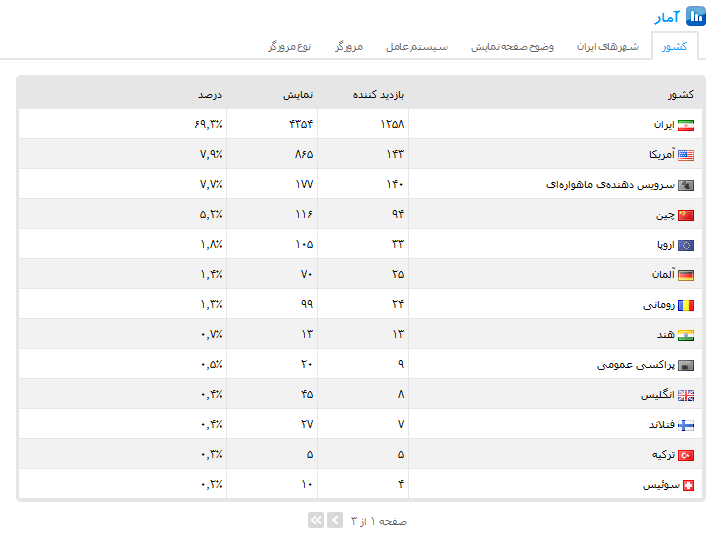This screenshot has width=713, height=542.
Task: Click the Turkey flag icon
Action: (686, 455)
